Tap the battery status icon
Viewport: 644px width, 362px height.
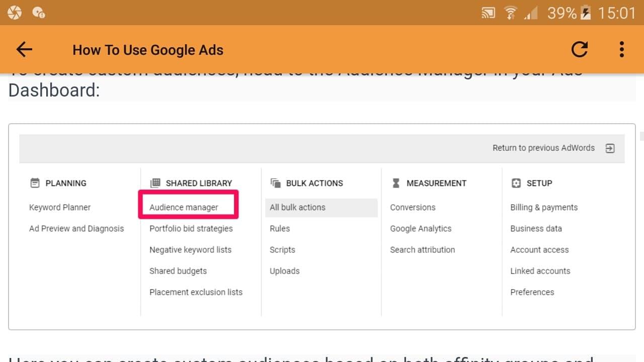[x=586, y=13]
